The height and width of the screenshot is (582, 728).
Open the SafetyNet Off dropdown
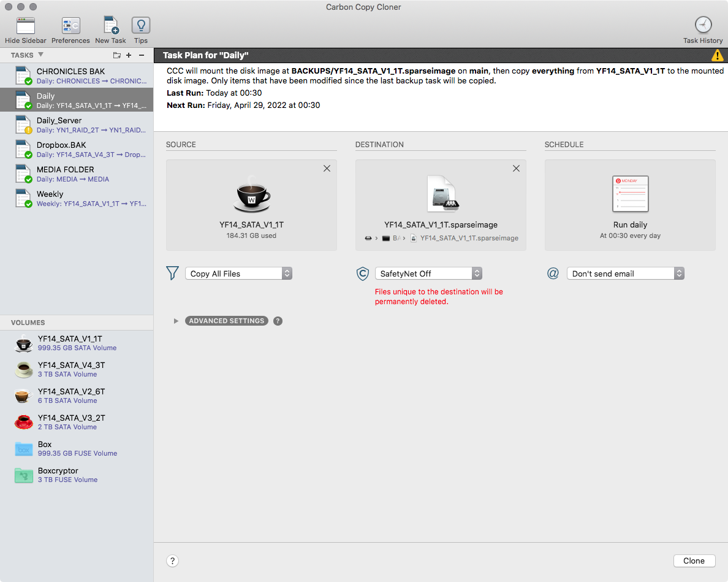pos(428,274)
